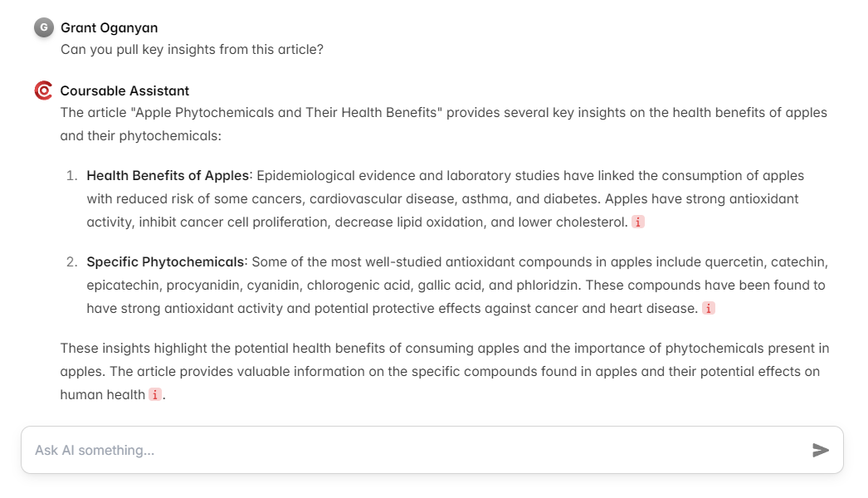Viewport: 868px width, 498px height.
Task: Open the citation icon after "human health"
Action: [x=155, y=394]
